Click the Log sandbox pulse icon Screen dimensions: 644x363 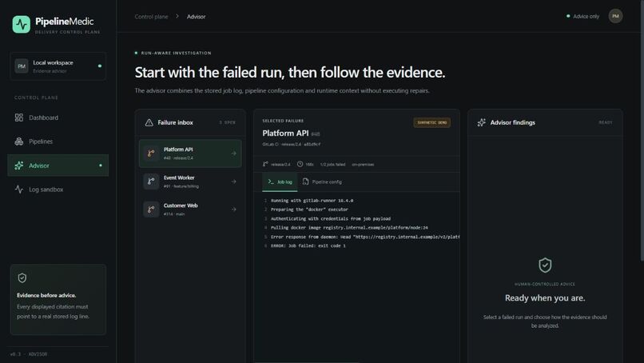(19, 189)
